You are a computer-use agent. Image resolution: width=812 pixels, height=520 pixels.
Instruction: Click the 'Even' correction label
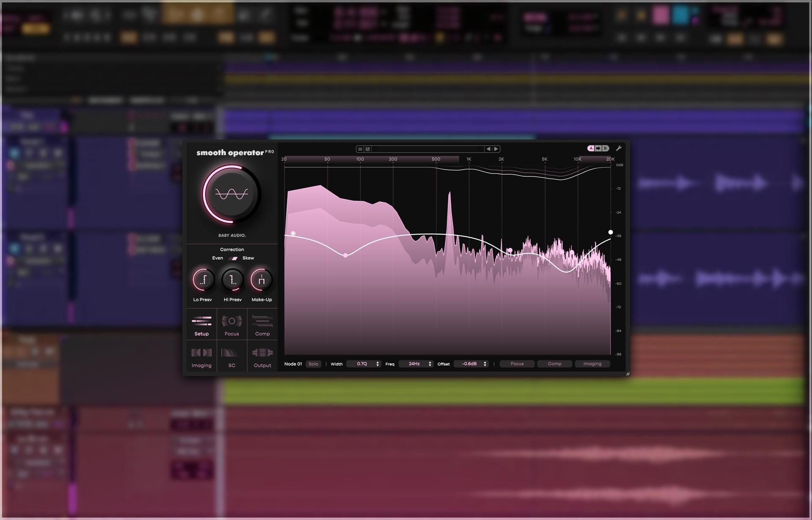217,258
